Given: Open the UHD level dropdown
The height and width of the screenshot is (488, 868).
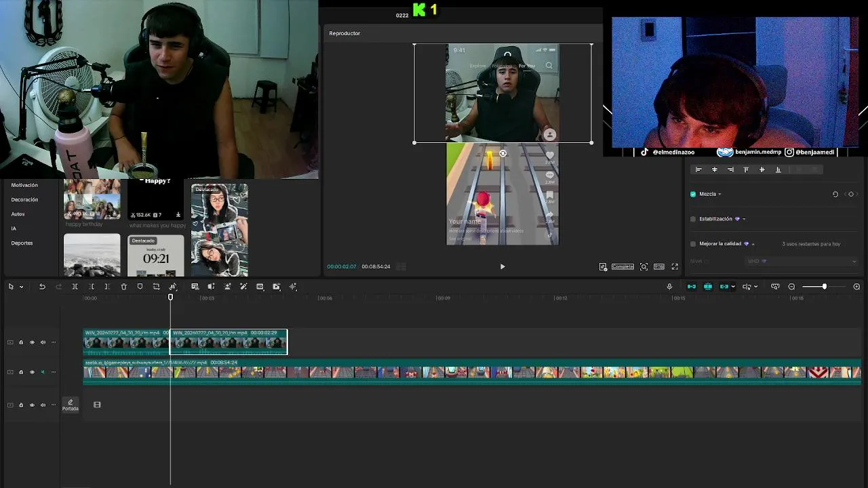Looking at the screenshot, I should click(802, 261).
